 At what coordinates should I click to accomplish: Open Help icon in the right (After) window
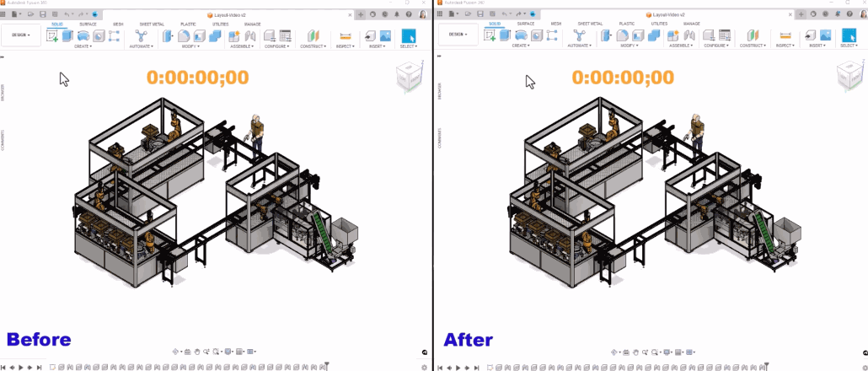tap(849, 14)
